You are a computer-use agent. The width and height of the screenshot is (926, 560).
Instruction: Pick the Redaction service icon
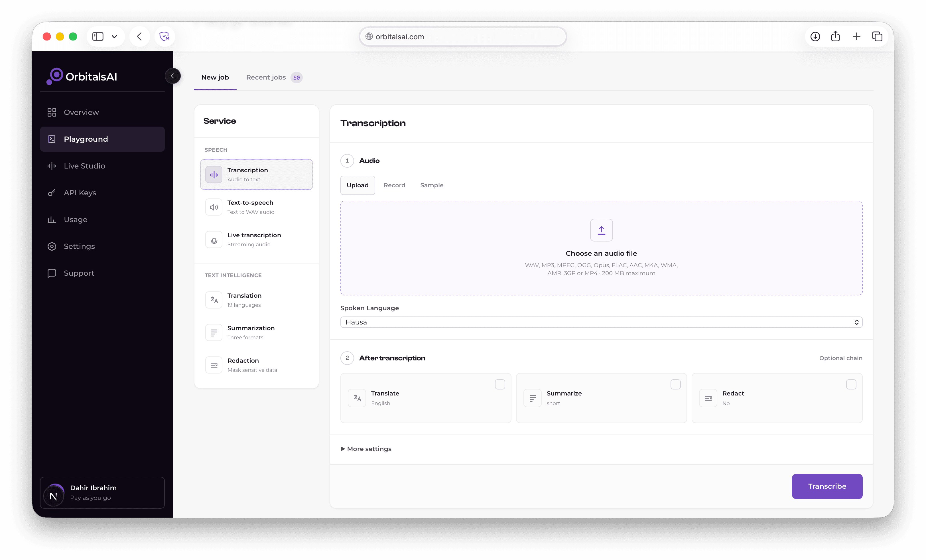(214, 365)
